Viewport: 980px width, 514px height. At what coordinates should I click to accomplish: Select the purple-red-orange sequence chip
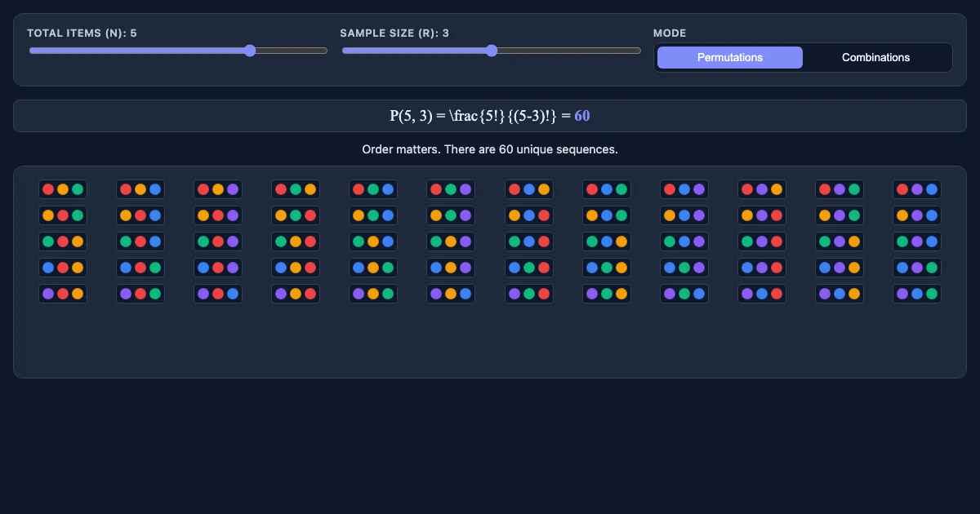63,294
